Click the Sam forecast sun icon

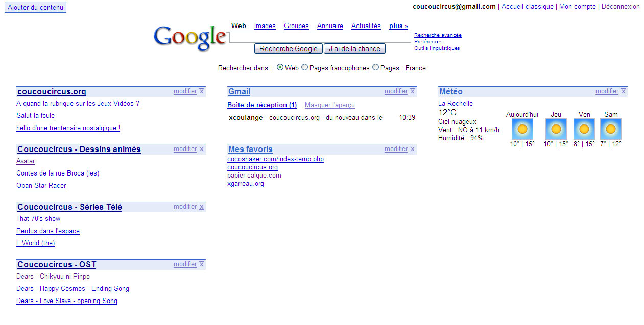[611, 129]
